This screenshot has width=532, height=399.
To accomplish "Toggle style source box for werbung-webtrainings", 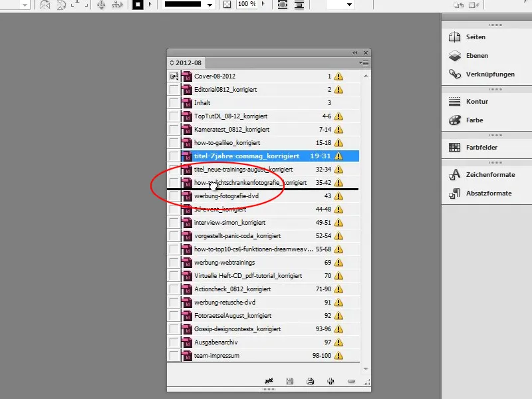I will pos(174,262).
